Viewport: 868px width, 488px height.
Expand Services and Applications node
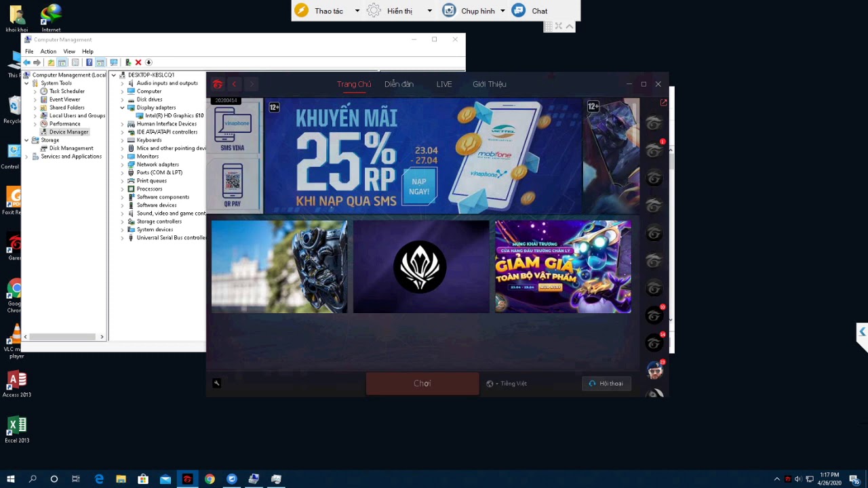pyautogui.click(x=27, y=156)
